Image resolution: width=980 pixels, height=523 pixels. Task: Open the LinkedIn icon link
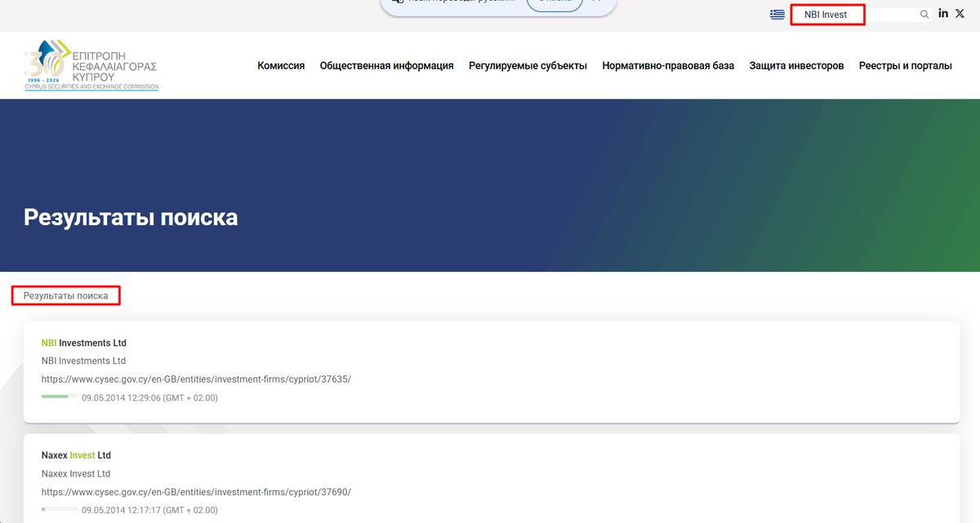pyautogui.click(x=943, y=13)
